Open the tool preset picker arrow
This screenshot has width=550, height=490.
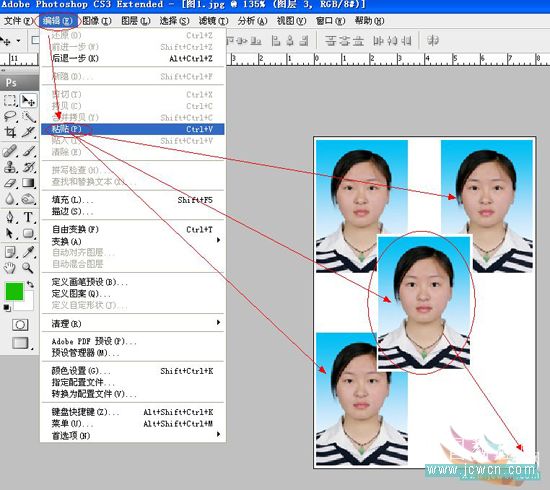[x=18, y=41]
